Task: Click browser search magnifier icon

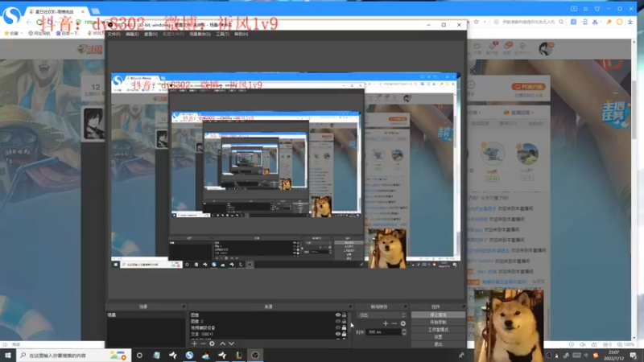Action: 561,22
